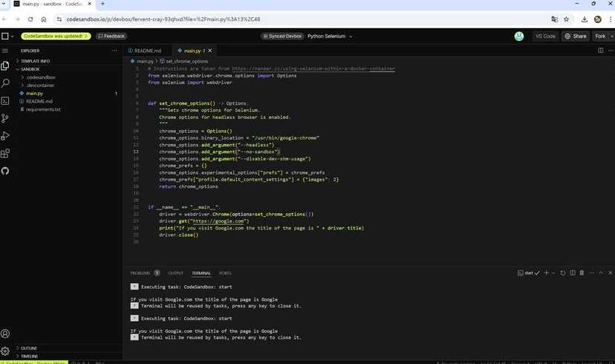Open terminal panel more actions ellipsis
The width and height of the screenshot is (615, 364).
591,273
